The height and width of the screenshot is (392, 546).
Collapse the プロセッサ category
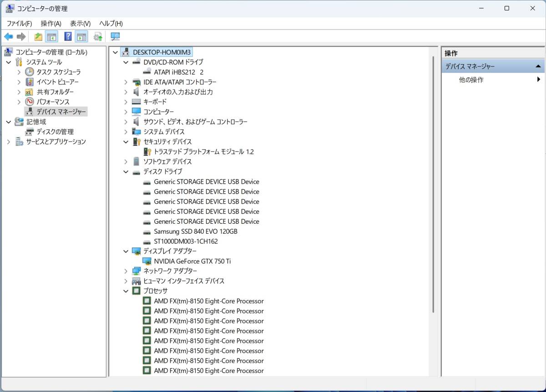(126, 291)
